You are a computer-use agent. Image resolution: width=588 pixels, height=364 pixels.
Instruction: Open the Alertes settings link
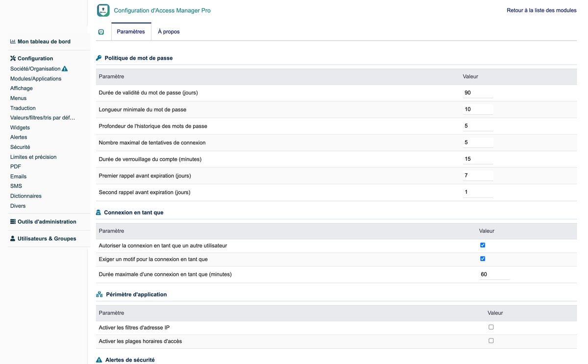pyautogui.click(x=19, y=137)
